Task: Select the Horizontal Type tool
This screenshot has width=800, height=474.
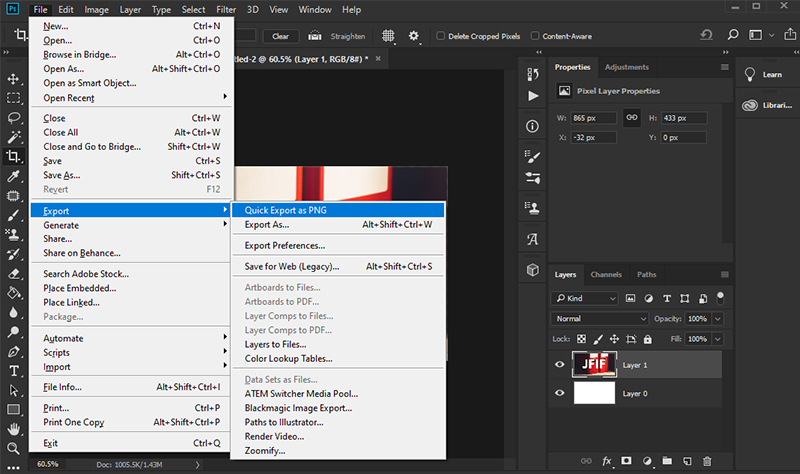Action: [x=13, y=371]
